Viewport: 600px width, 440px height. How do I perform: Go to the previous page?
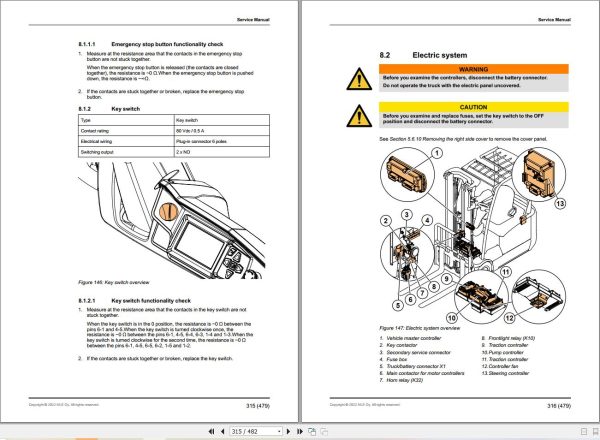point(222,432)
